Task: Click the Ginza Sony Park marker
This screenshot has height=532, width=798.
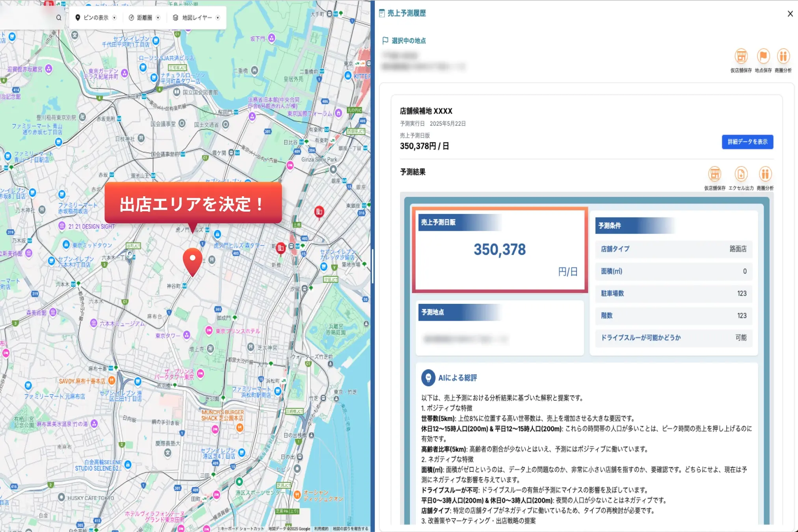Action: click(x=333, y=169)
